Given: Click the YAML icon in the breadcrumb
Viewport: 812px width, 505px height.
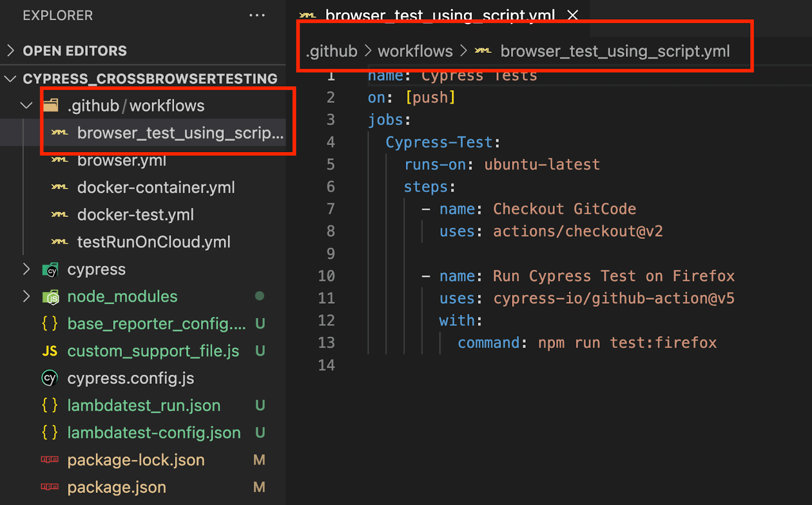Looking at the screenshot, I should 483,51.
